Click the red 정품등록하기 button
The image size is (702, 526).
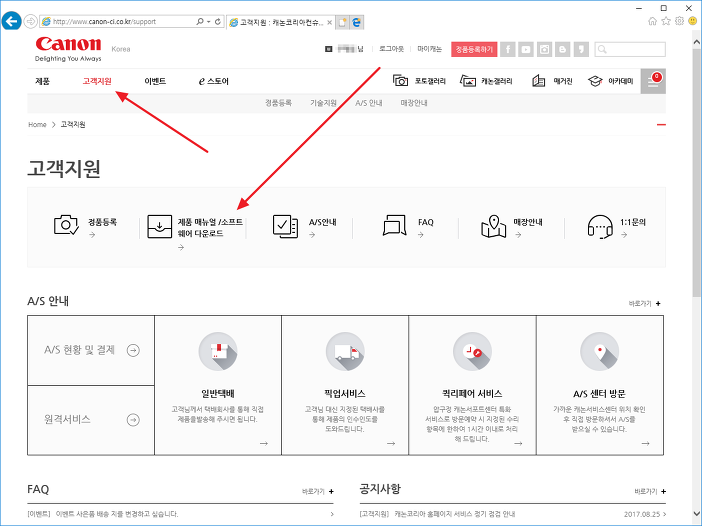474,49
